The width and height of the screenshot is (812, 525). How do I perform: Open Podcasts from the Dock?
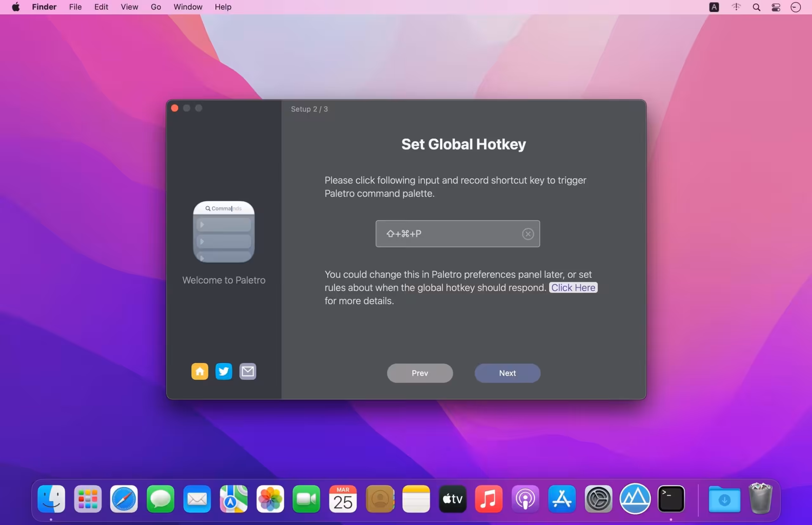pos(525,499)
